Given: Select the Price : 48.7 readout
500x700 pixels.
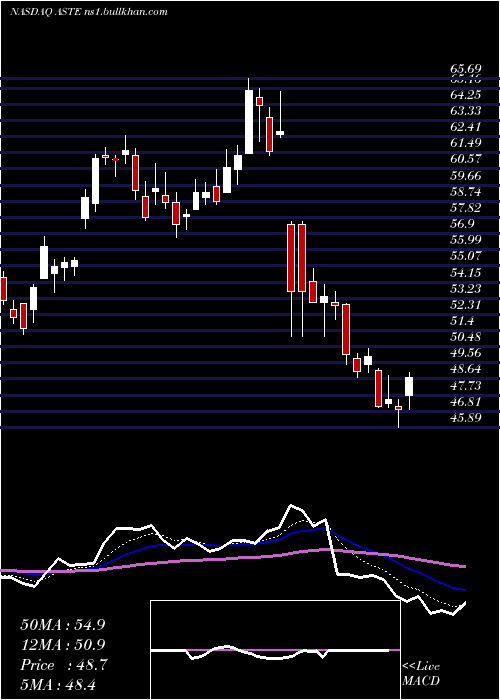Looking at the screenshot, I should point(63,665).
